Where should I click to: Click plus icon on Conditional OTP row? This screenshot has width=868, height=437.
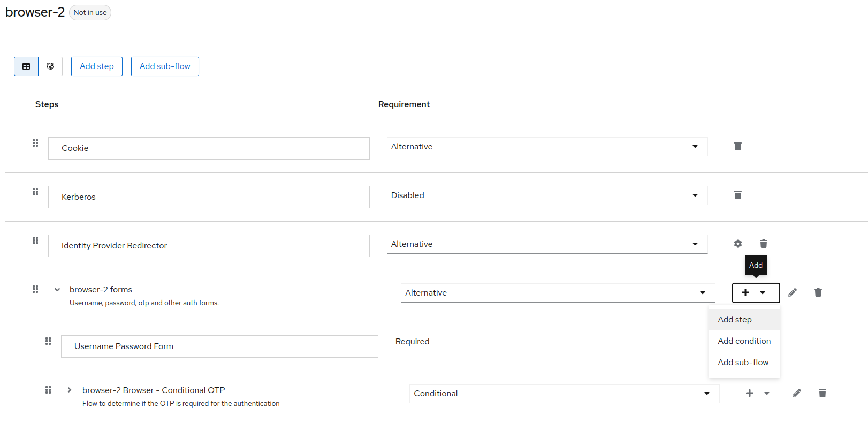coord(749,393)
